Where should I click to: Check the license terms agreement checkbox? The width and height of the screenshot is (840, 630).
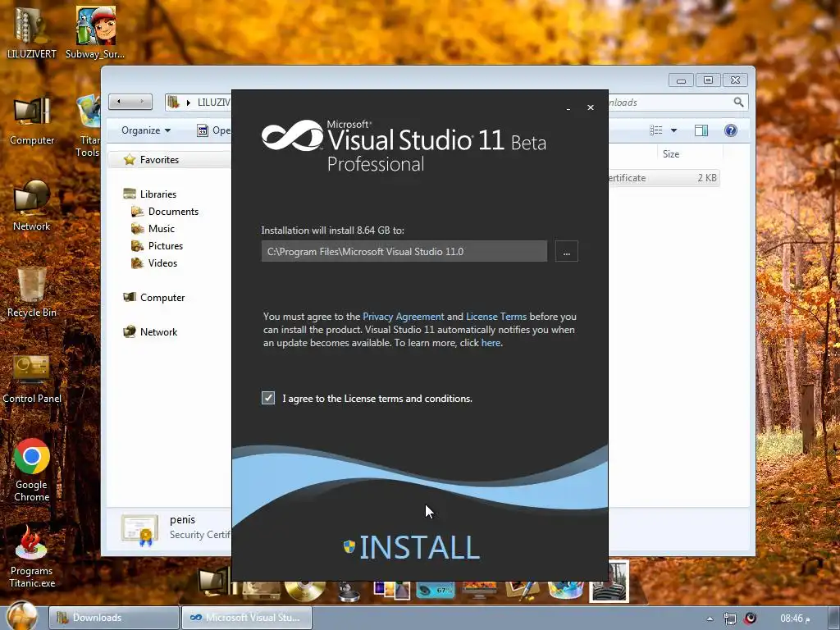pyautogui.click(x=268, y=398)
